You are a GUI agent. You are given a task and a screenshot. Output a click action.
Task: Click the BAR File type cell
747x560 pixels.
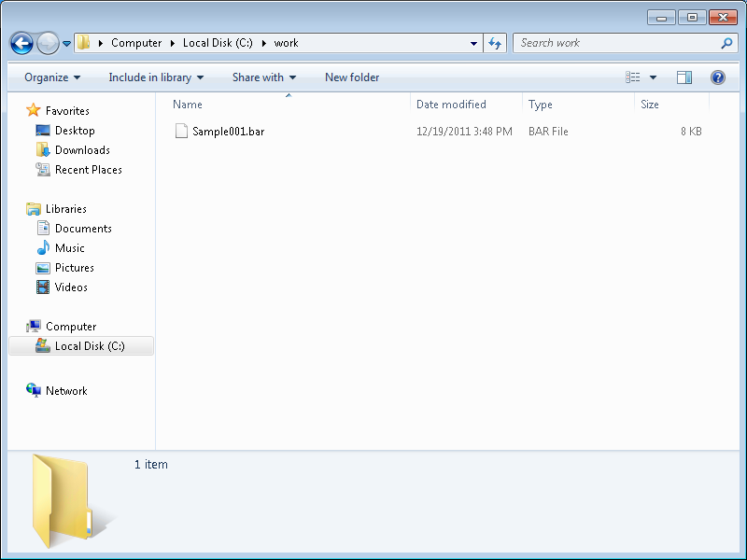pyautogui.click(x=548, y=132)
